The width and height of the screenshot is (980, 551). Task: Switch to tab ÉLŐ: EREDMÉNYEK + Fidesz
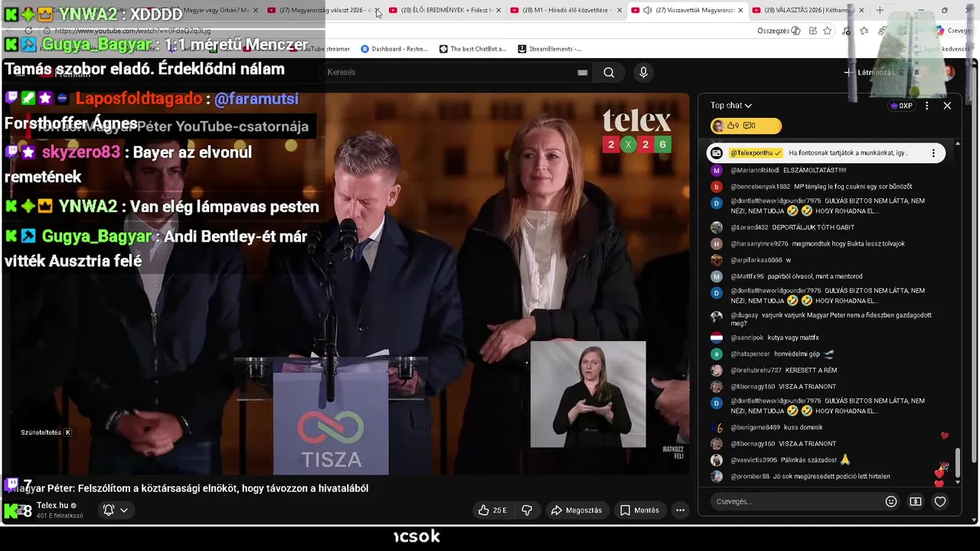point(445,10)
